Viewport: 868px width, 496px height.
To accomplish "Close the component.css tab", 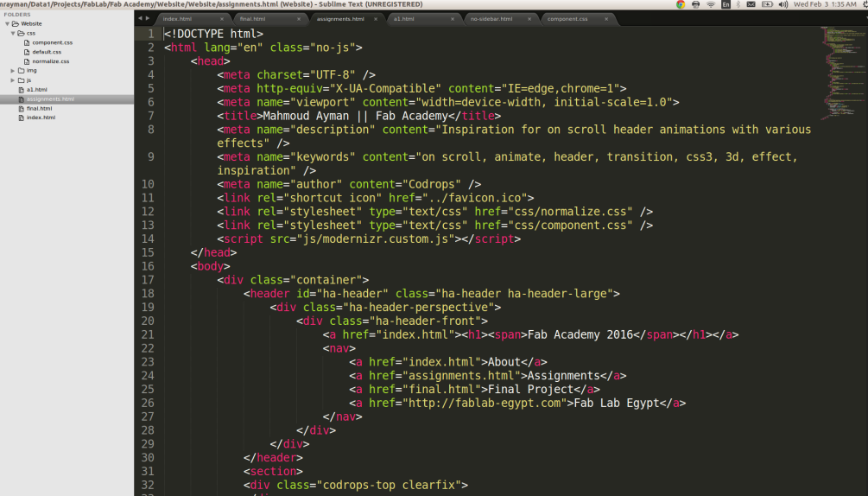I will (606, 19).
